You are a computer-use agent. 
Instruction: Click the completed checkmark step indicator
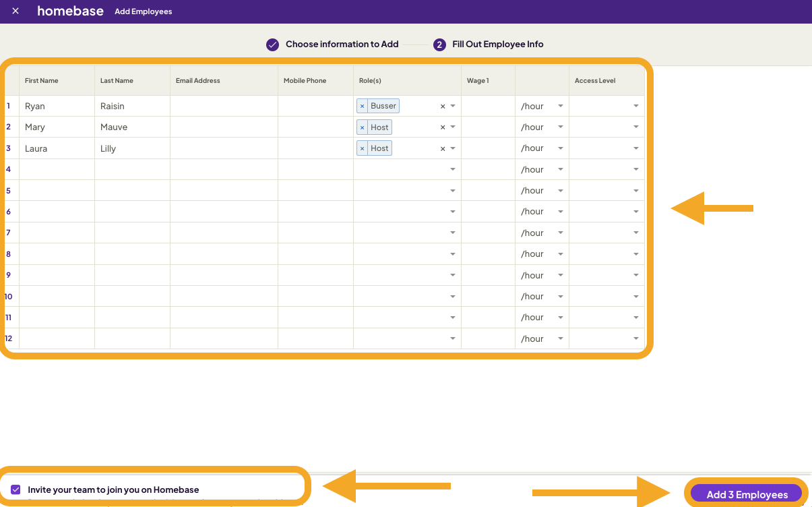272,44
